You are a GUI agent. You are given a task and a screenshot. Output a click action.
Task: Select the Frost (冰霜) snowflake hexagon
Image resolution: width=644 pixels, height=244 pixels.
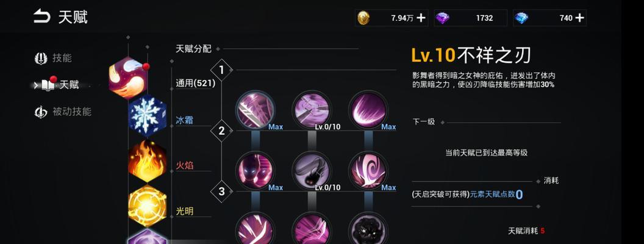click(x=147, y=115)
